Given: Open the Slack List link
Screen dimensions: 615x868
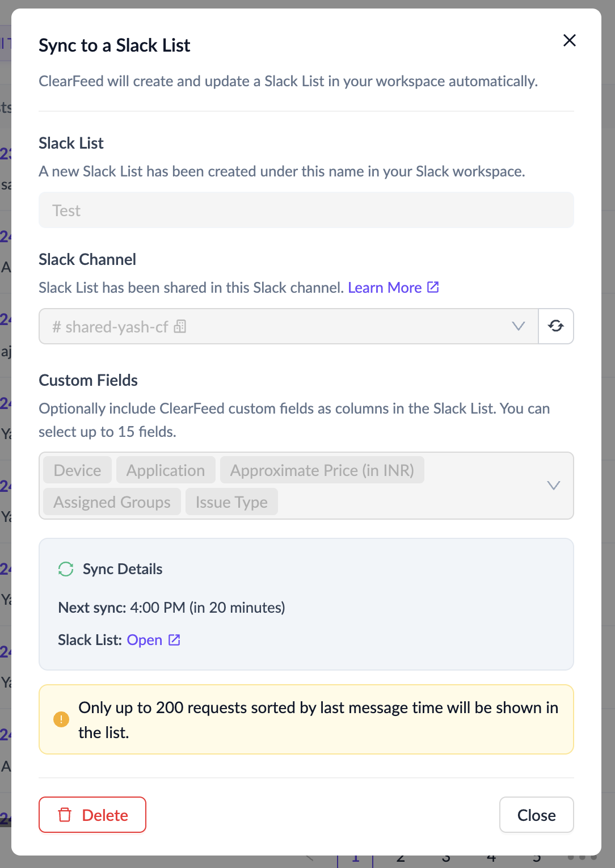Looking at the screenshot, I should 144,640.
